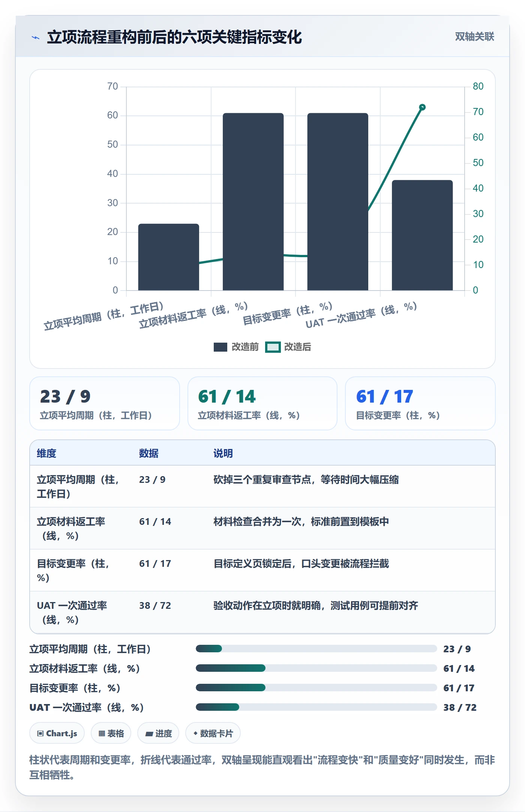
Task: Click the bar for 目标变更率
Action: 337,202
